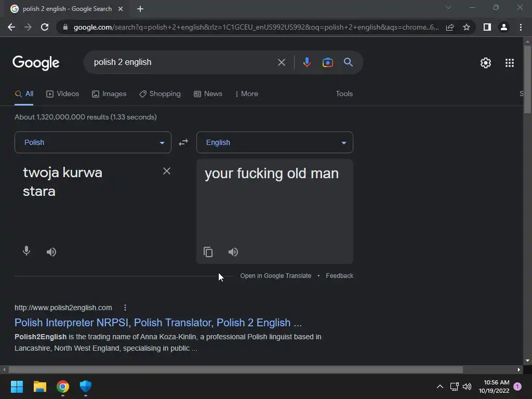The image size is (532, 399).
Task: Go to Google homepage logo
Action: click(x=36, y=63)
